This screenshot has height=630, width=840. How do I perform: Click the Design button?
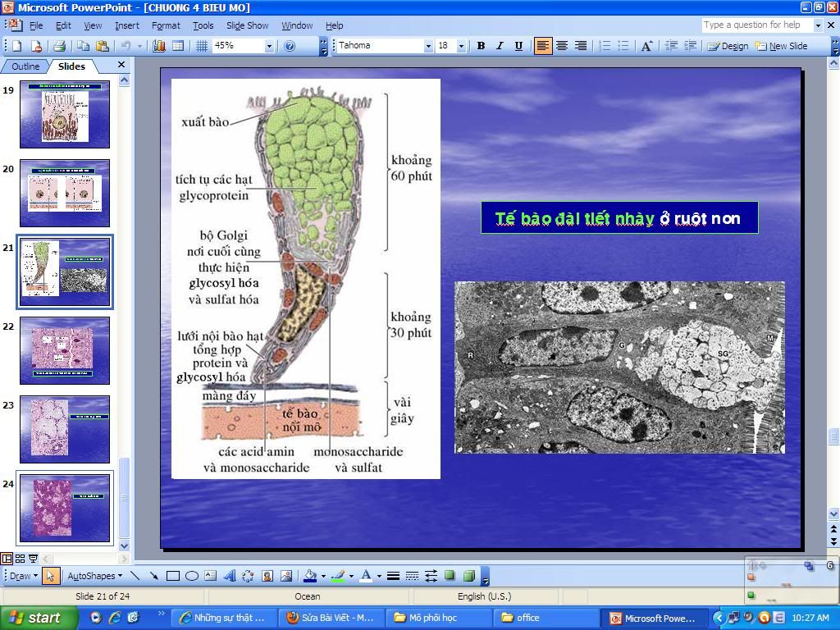(x=728, y=46)
